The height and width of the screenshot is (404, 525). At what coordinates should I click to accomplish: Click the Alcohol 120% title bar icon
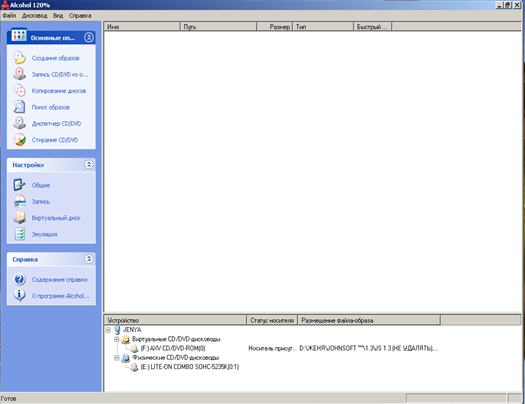5,5
